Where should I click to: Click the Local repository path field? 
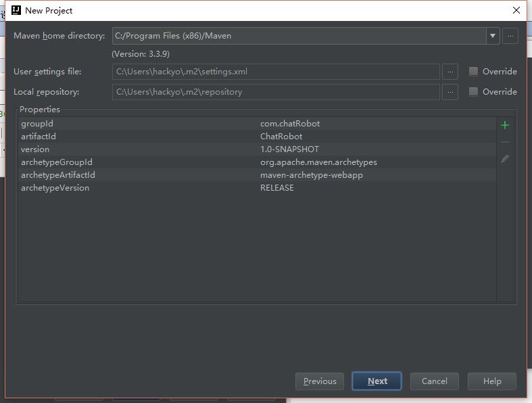[276, 92]
